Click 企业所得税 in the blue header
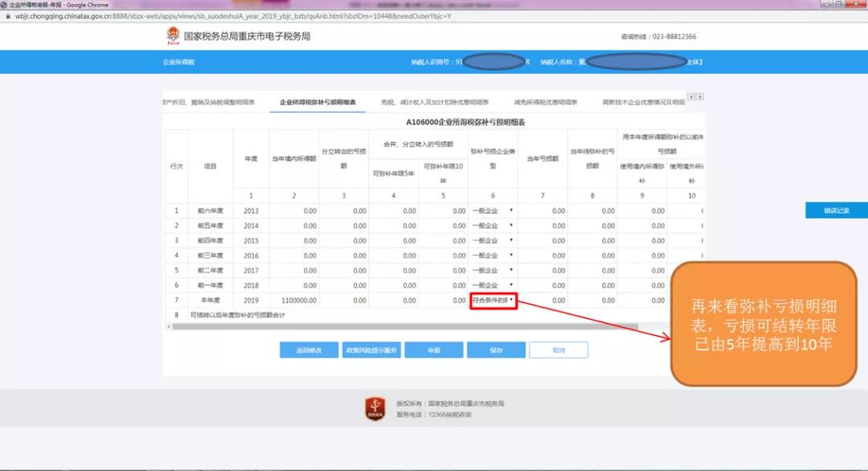868x471 pixels. 178,62
